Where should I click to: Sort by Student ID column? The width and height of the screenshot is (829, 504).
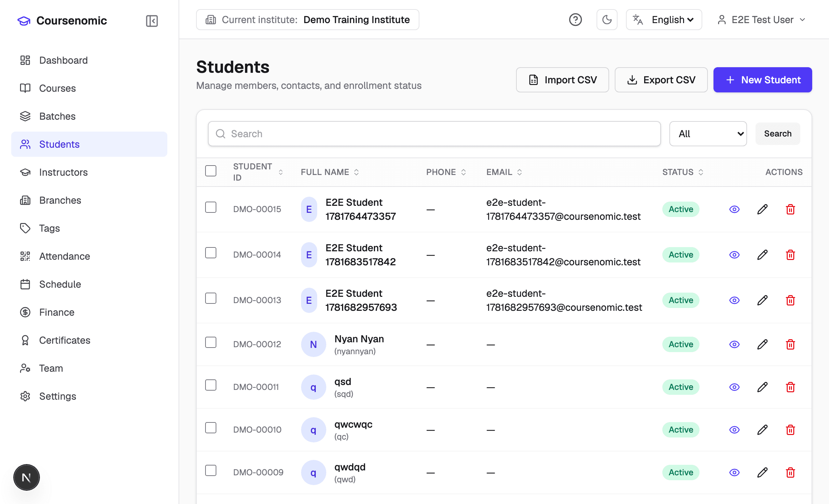click(x=258, y=172)
